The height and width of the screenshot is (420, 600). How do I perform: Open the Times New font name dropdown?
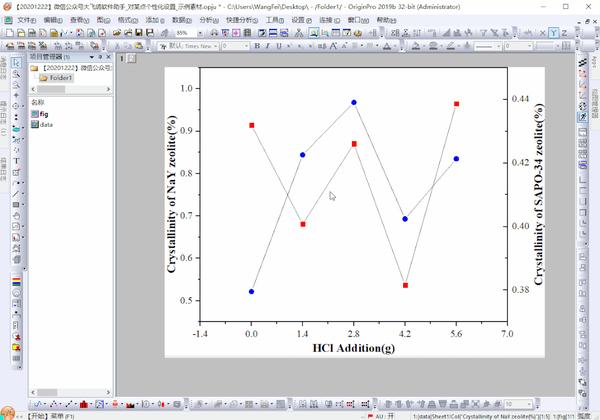(x=215, y=46)
